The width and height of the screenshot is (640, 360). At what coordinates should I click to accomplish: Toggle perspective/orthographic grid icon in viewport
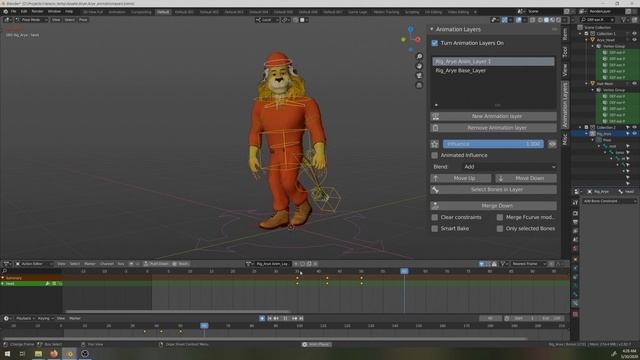[419, 85]
